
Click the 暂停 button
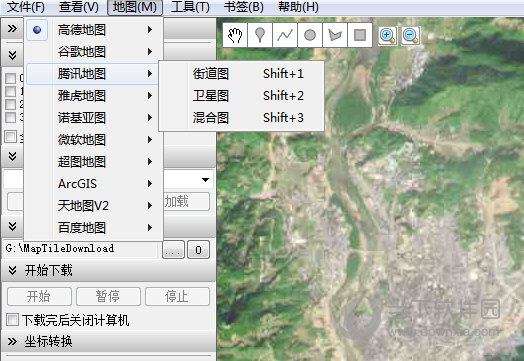tap(108, 296)
